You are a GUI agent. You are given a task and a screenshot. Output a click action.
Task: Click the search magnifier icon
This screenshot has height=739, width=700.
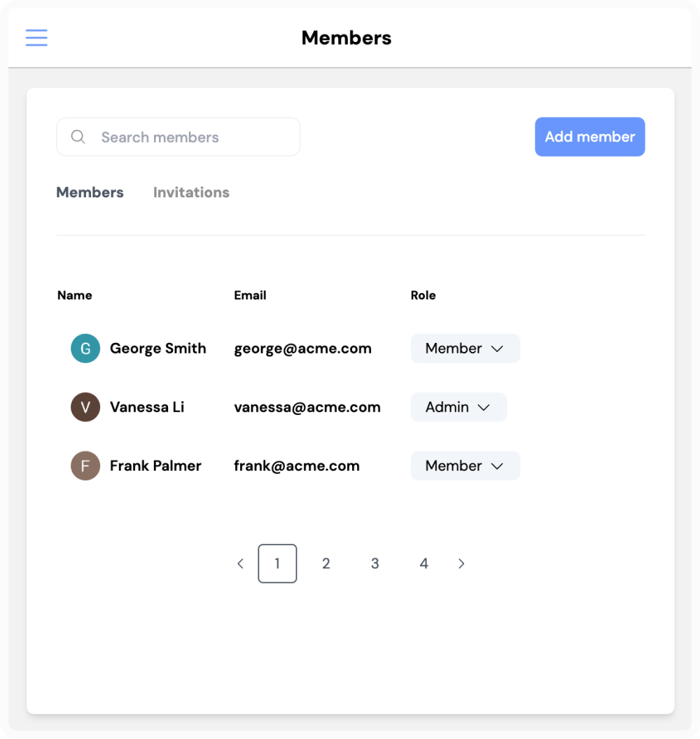pyautogui.click(x=78, y=137)
